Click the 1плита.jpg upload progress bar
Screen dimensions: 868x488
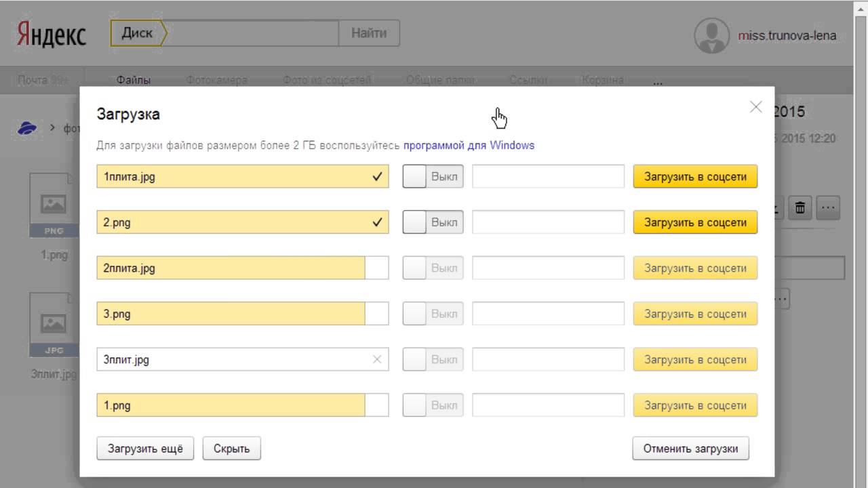[243, 177]
